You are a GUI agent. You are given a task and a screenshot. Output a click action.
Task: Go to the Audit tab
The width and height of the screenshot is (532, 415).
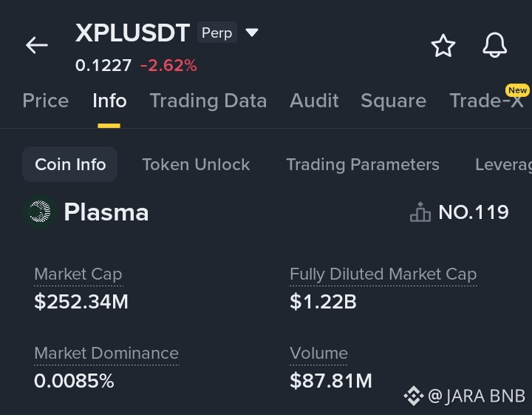click(x=314, y=101)
